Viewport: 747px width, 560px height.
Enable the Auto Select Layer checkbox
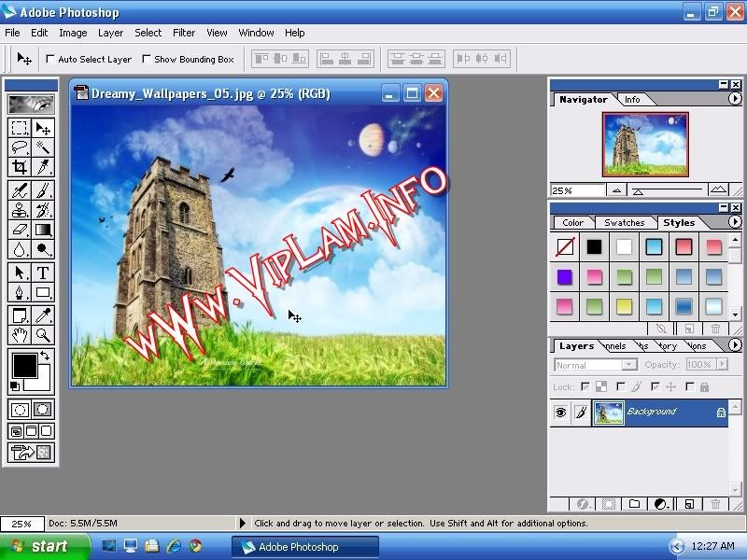click(49, 59)
